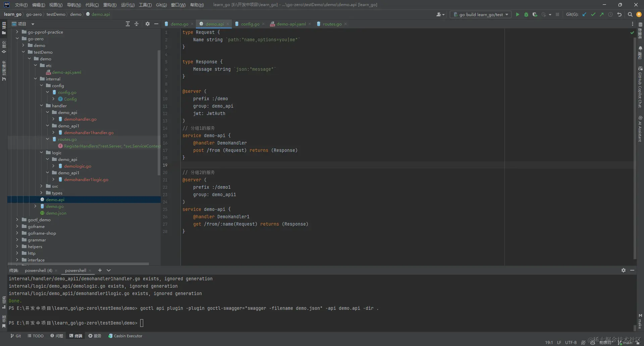Open terminal session type dropdown arrow
This screenshot has width=644, height=346.
coord(109,270)
